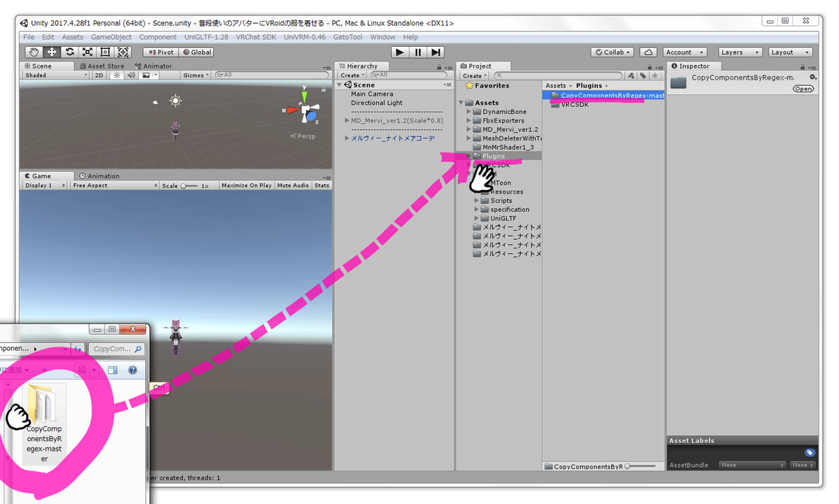The image size is (839, 504).
Task: Toggle scene audio speaker icon
Action: click(x=131, y=75)
